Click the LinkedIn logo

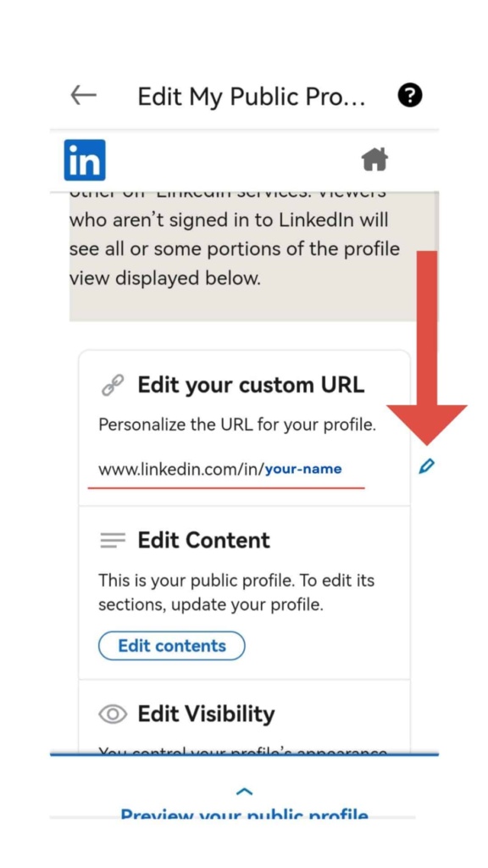click(85, 160)
